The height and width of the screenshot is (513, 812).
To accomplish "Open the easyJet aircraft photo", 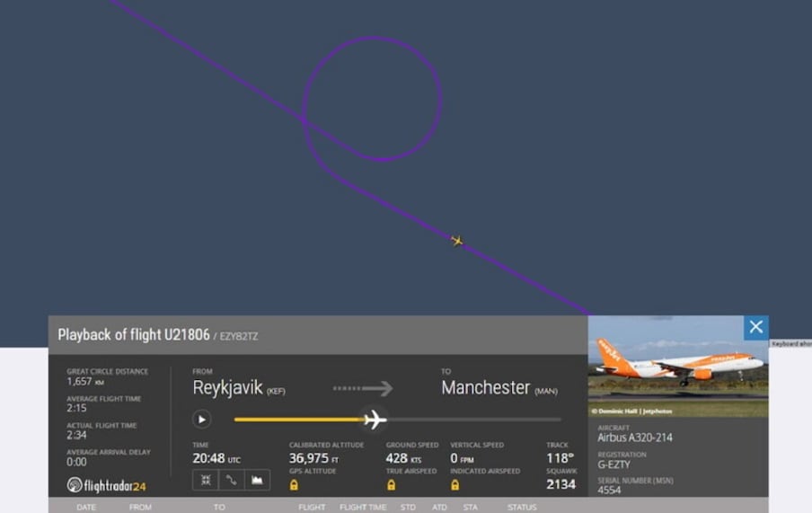I will coord(678,366).
